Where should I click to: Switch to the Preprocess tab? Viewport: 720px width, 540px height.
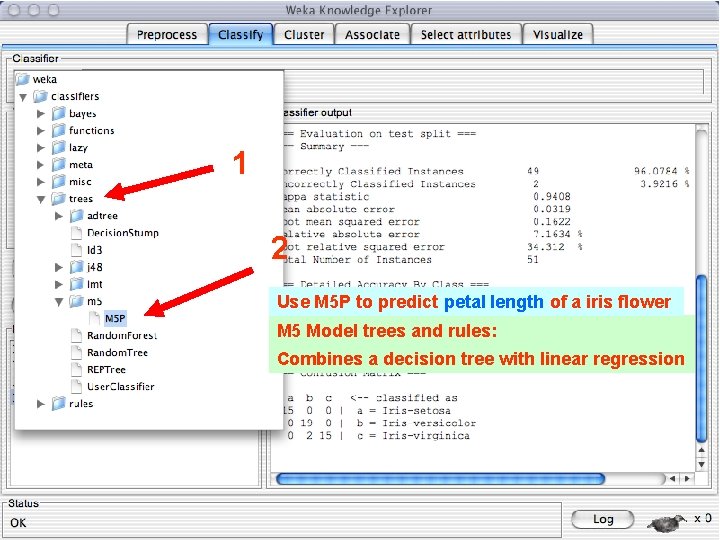167,34
